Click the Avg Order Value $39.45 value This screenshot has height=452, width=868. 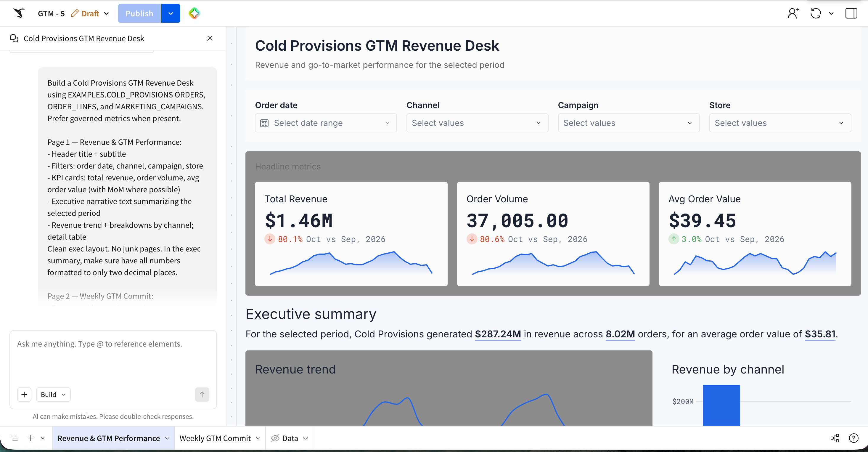click(703, 220)
